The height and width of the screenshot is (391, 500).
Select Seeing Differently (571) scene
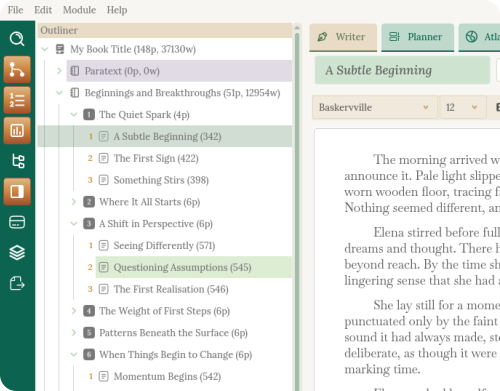pyautogui.click(x=164, y=246)
